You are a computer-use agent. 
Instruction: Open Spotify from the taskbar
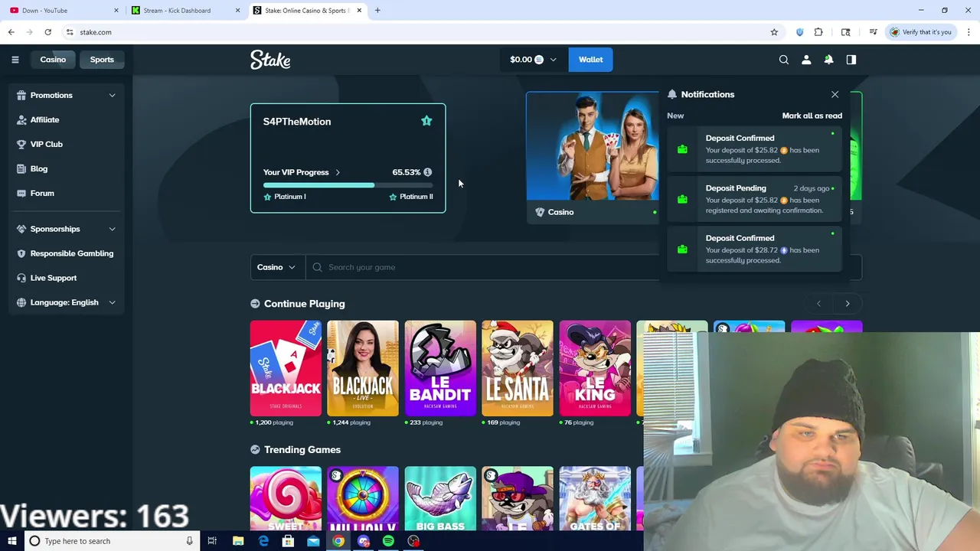[388, 541]
